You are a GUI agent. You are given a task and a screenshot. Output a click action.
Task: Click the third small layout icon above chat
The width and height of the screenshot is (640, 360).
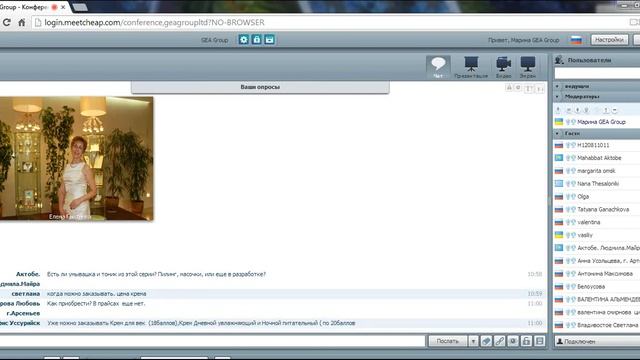pos(529,88)
